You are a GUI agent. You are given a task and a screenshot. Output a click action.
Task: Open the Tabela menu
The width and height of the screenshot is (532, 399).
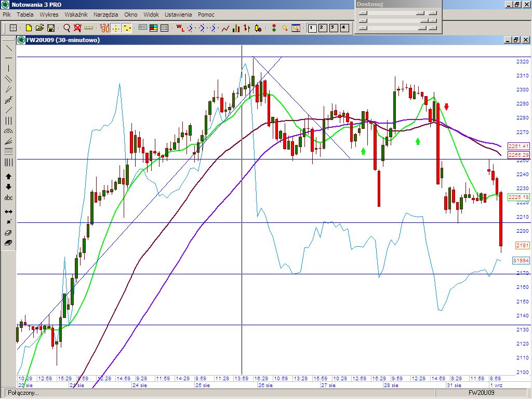(x=25, y=15)
